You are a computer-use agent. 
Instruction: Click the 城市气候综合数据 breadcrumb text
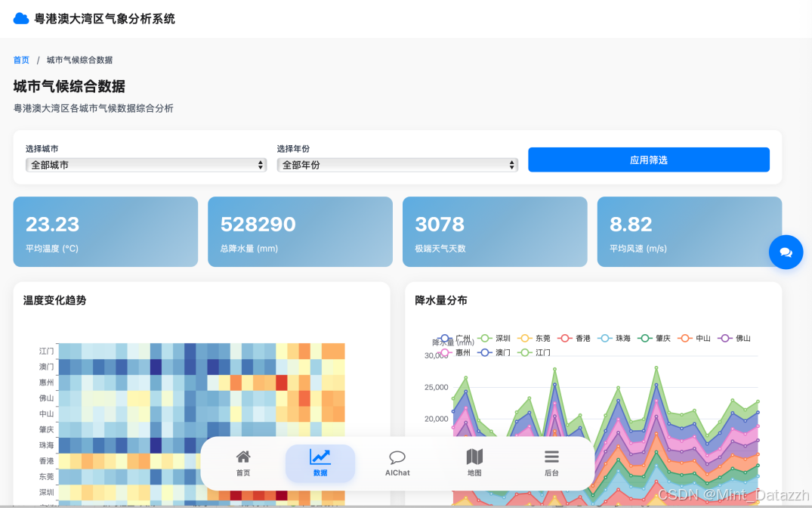80,60
